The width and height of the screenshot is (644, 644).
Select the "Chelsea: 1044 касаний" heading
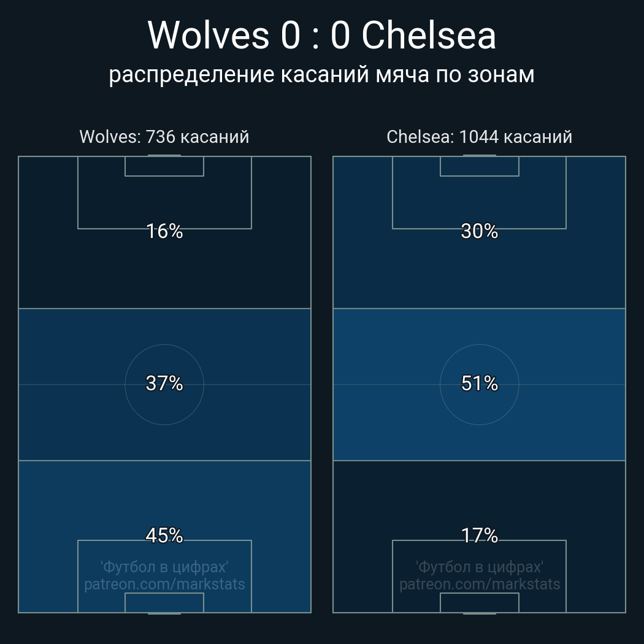(x=479, y=137)
